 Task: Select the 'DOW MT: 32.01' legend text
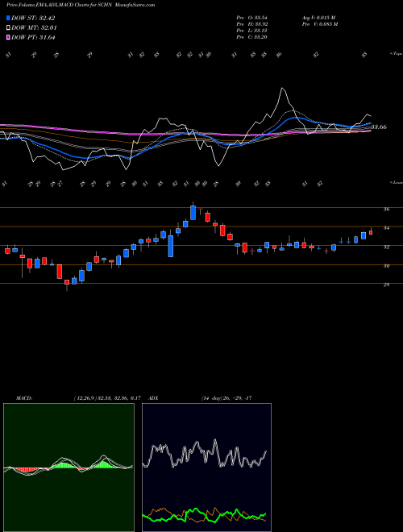pyautogui.click(x=34, y=28)
